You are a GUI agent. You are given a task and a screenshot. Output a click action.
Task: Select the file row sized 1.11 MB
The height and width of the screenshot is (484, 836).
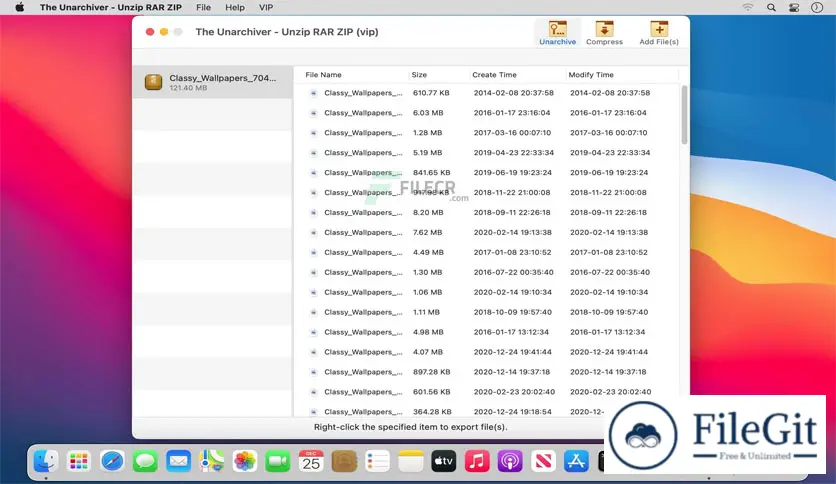487,312
